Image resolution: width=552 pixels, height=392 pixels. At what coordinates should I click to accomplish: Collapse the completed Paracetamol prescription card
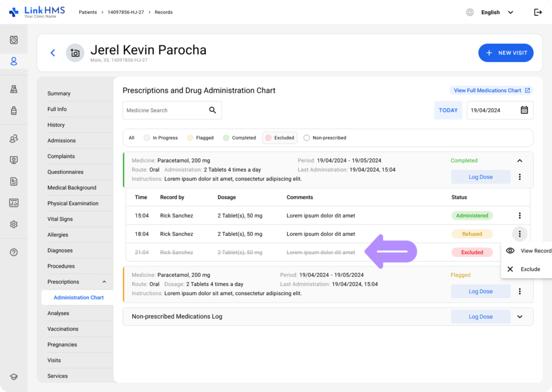[520, 160]
